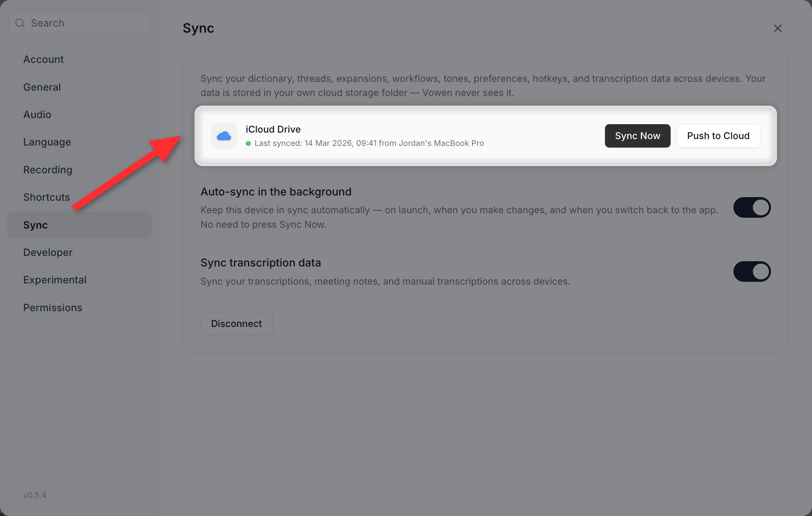Open the General settings section

[79, 87]
